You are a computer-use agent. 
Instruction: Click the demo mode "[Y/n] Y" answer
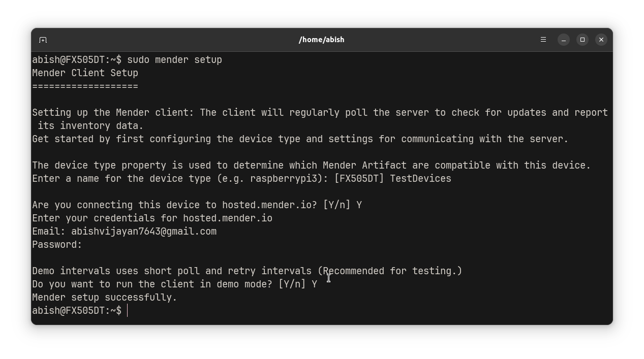[297, 284]
